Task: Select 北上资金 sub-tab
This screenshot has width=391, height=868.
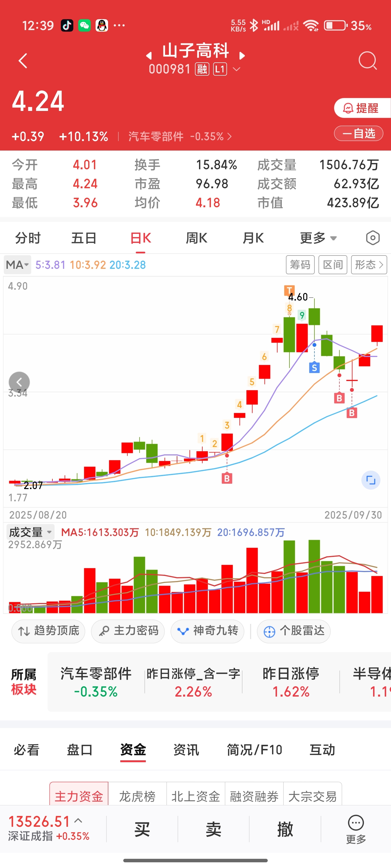Action: point(196,794)
